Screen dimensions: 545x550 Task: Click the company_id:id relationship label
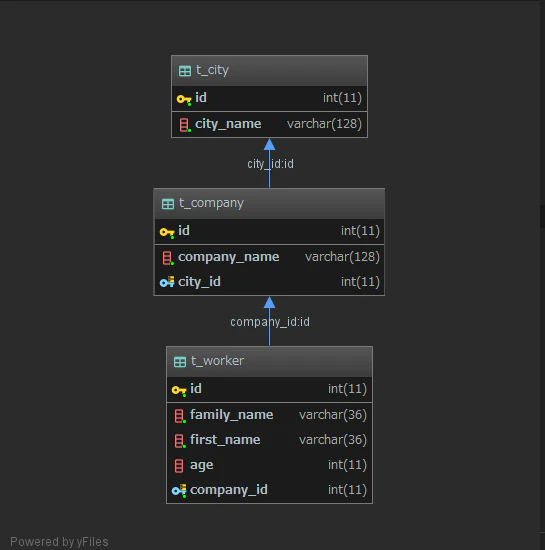tap(270, 322)
